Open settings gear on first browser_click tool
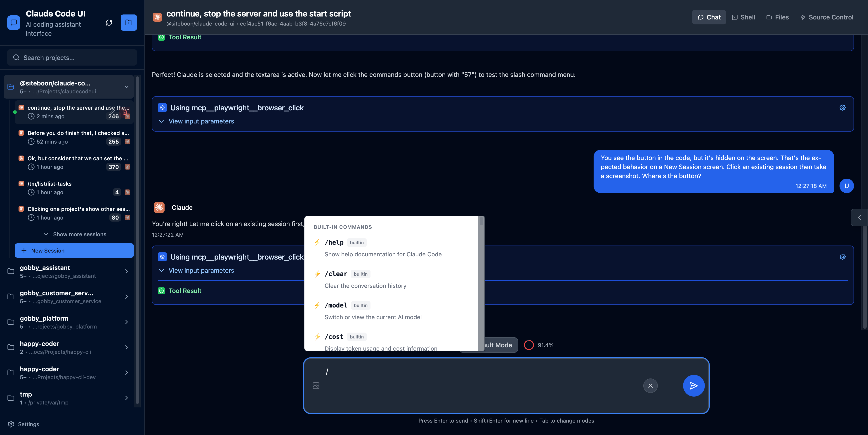The width and height of the screenshot is (868, 435). 842,108
